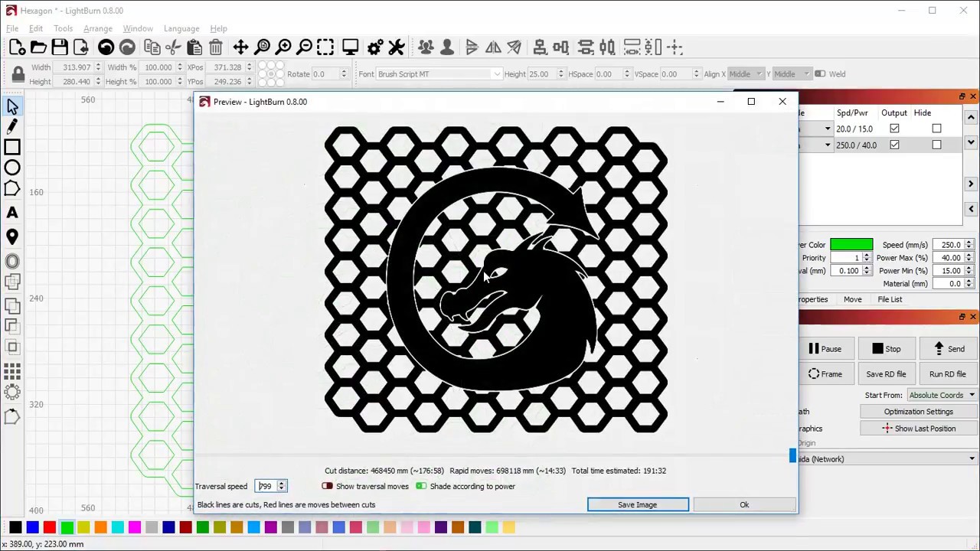Click the Stop button

click(x=886, y=349)
